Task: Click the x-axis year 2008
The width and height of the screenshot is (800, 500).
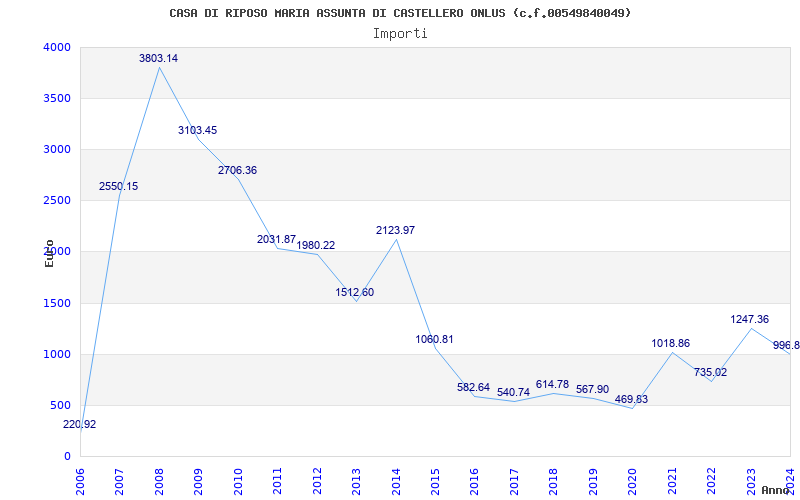Action: click(159, 482)
